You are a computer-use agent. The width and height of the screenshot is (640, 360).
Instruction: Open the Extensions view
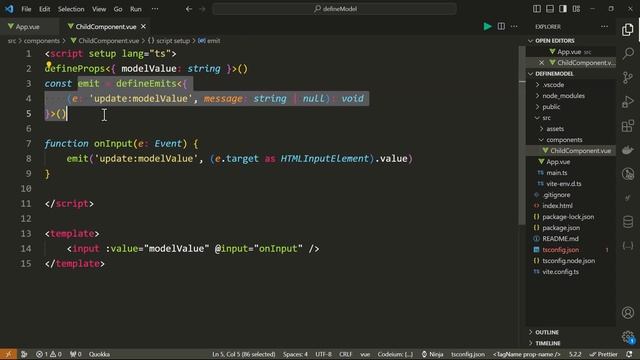click(628, 126)
